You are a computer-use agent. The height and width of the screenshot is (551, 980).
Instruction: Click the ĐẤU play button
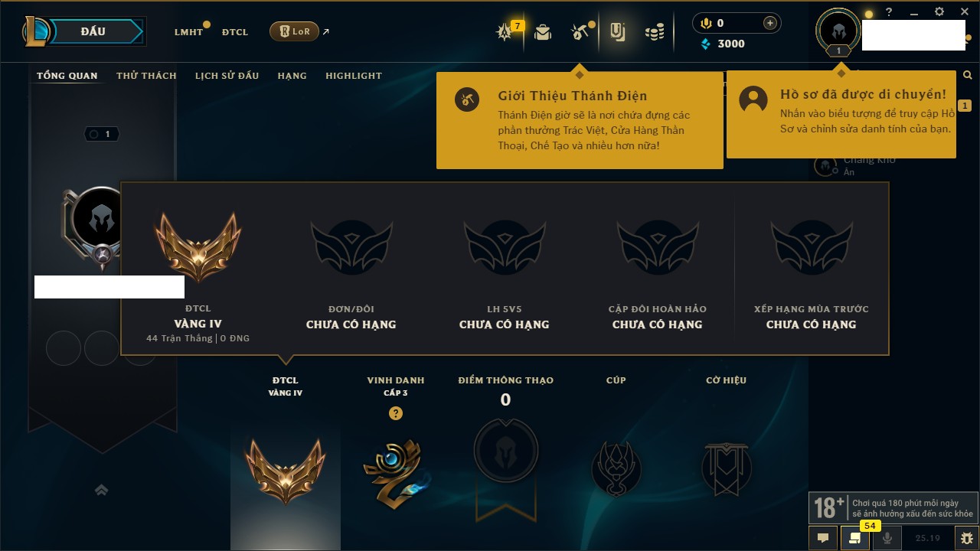[93, 31]
